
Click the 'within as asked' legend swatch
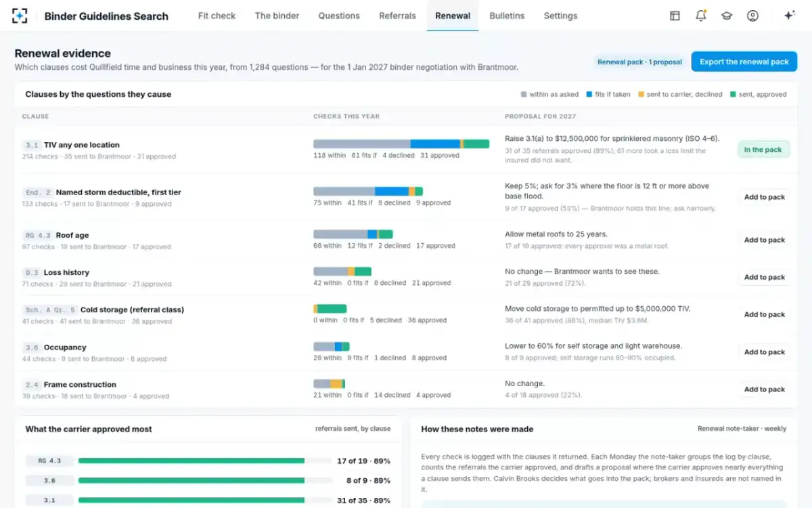(x=524, y=95)
